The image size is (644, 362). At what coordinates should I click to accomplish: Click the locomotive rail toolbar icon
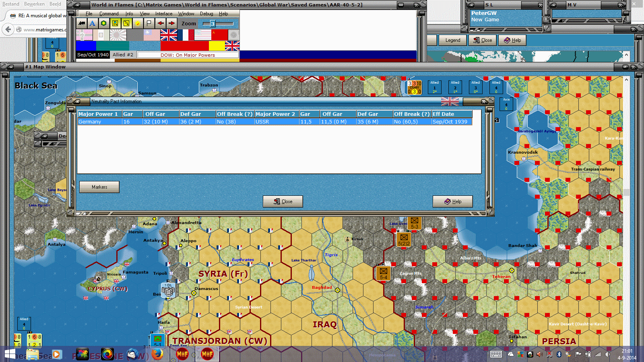click(82, 23)
